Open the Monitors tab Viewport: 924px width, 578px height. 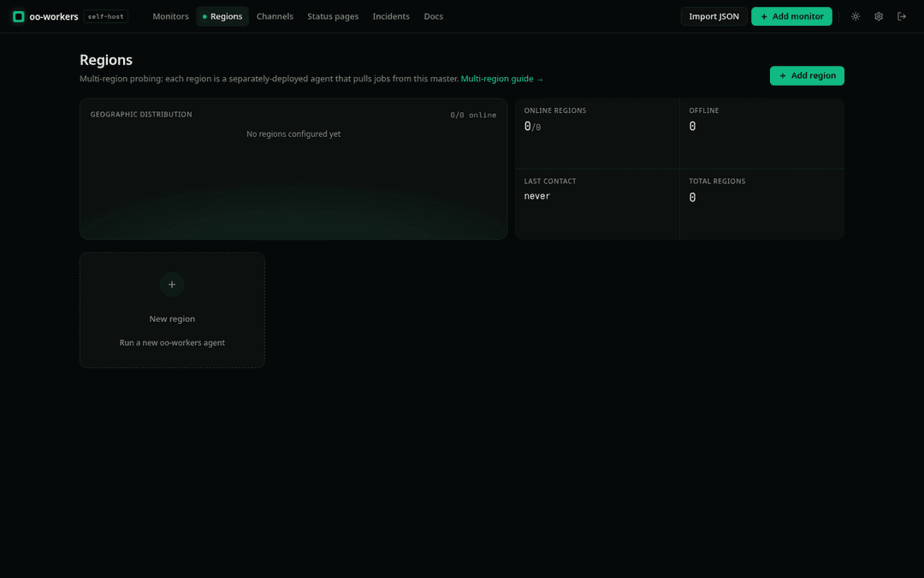pyautogui.click(x=170, y=16)
